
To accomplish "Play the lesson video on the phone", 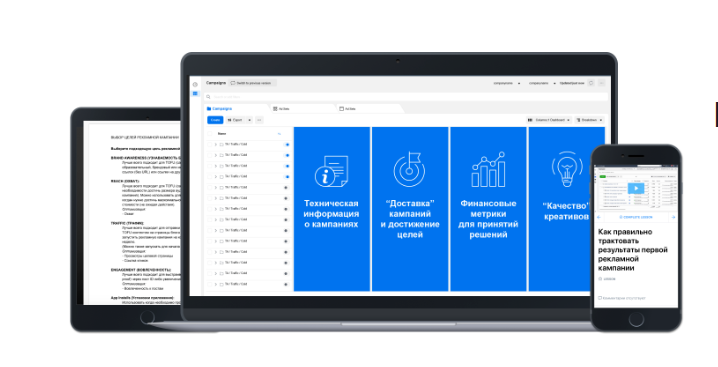I will click(636, 188).
